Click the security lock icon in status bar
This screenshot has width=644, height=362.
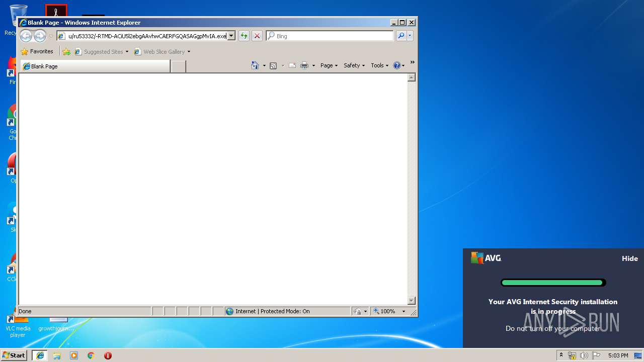[357, 311]
